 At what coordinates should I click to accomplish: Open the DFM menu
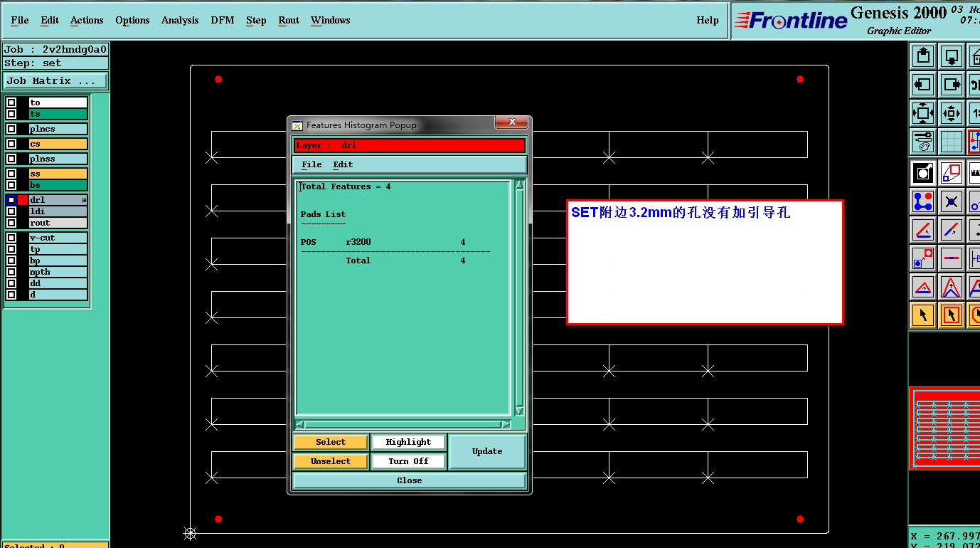pyautogui.click(x=223, y=20)
